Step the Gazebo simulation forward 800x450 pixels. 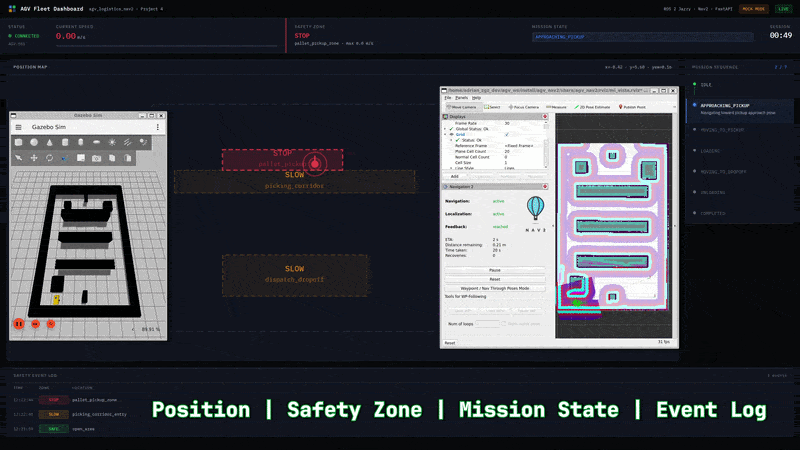pos(35,324)
